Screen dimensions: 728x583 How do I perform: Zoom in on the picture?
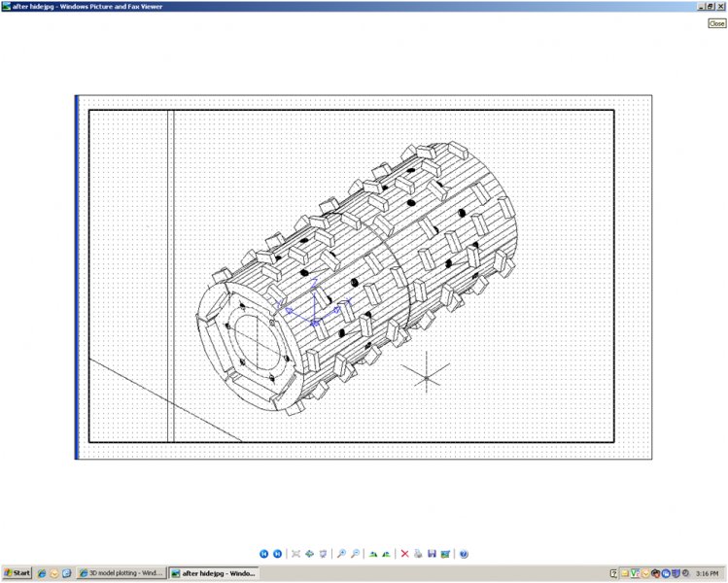pyautogui.click(x=341, y=554)
